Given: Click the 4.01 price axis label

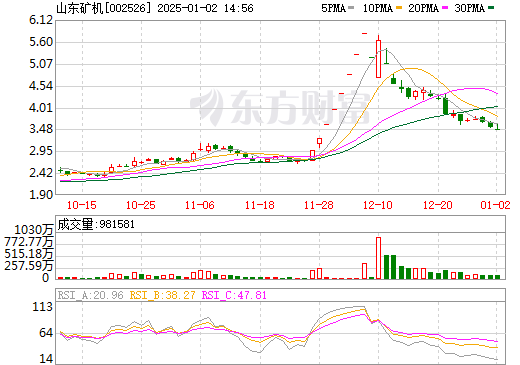Looking at the screenshot, I should pyautogui.click(x=41, y=108).
